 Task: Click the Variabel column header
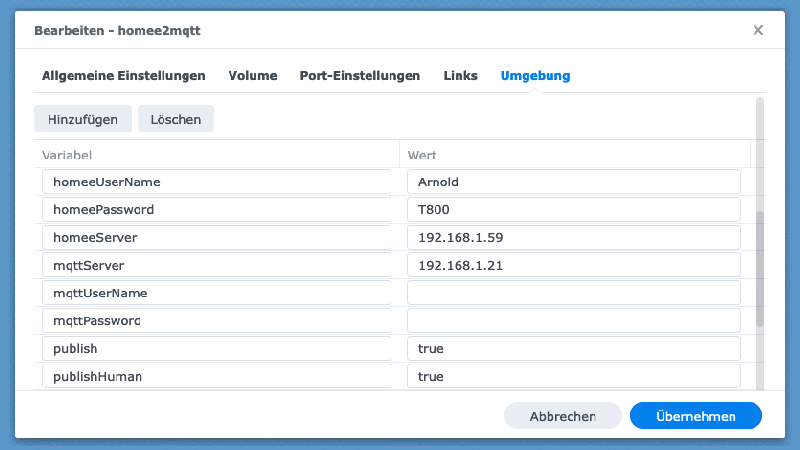click(x=216, y=155)
